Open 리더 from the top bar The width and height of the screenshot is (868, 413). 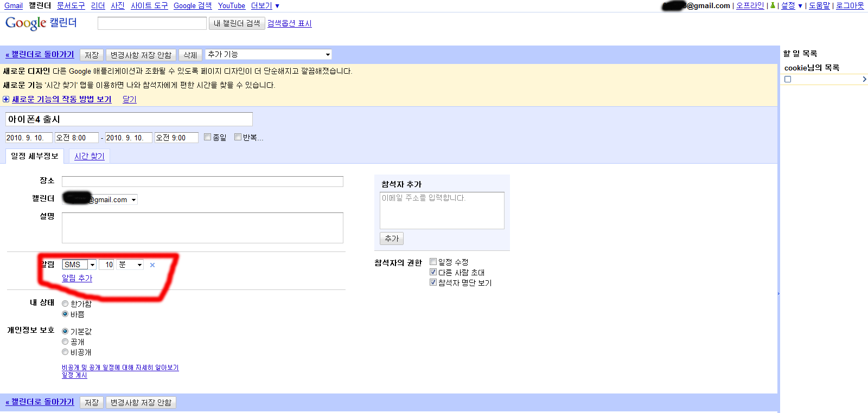98,5
